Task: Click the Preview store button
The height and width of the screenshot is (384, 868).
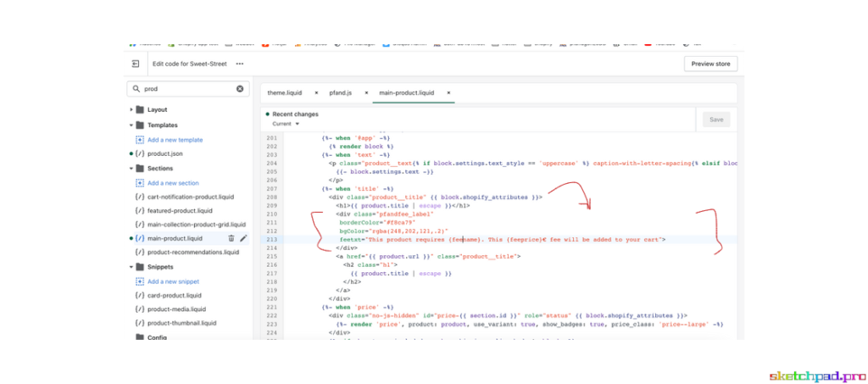Action: [x=711, y=64]
